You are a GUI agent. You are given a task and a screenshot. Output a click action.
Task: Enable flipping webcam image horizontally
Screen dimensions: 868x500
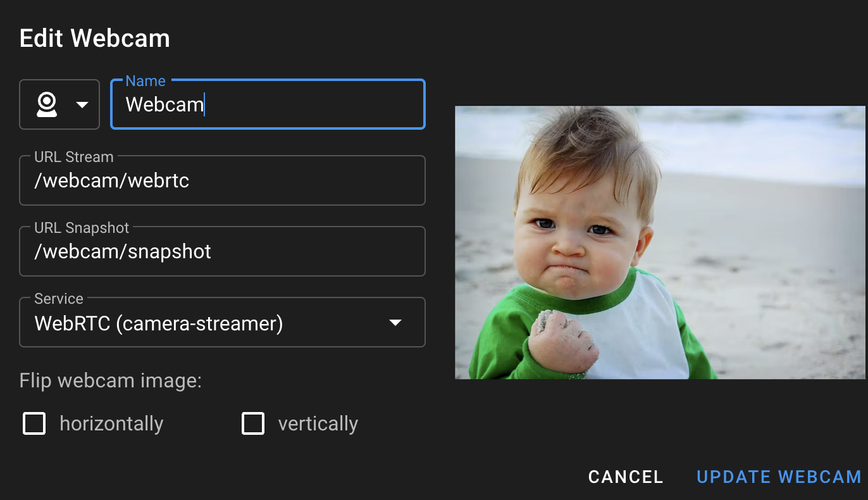pyautogui.click(x=34, y=423)
